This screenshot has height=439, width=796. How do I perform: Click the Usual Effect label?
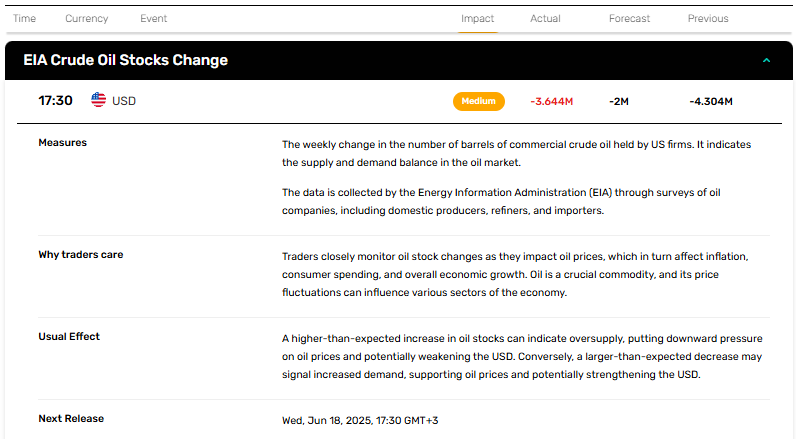click(69, 336)
